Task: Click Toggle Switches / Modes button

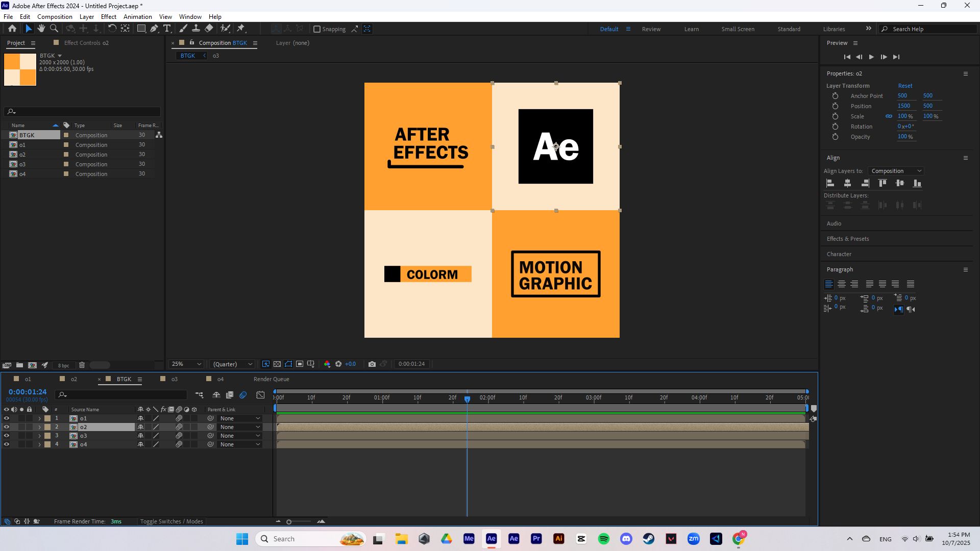Action: point(171,521)
